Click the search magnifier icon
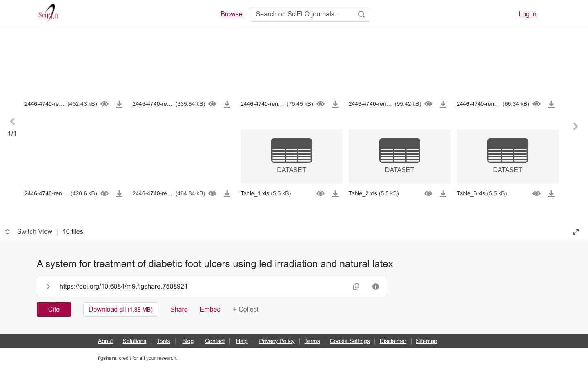Screen dimensions: 588x368 click(361, 14)
